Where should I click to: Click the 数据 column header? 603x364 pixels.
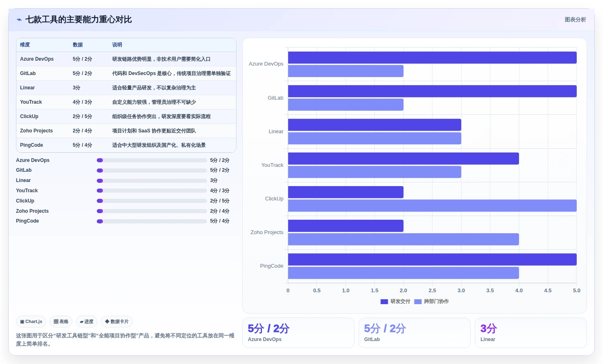tap(77, 45)
